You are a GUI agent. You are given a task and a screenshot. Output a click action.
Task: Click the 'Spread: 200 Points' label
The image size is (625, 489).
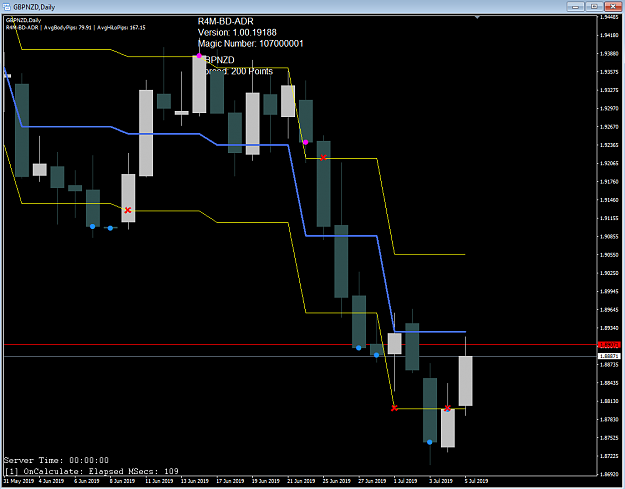pyautogui.click(x=238, y=71)
